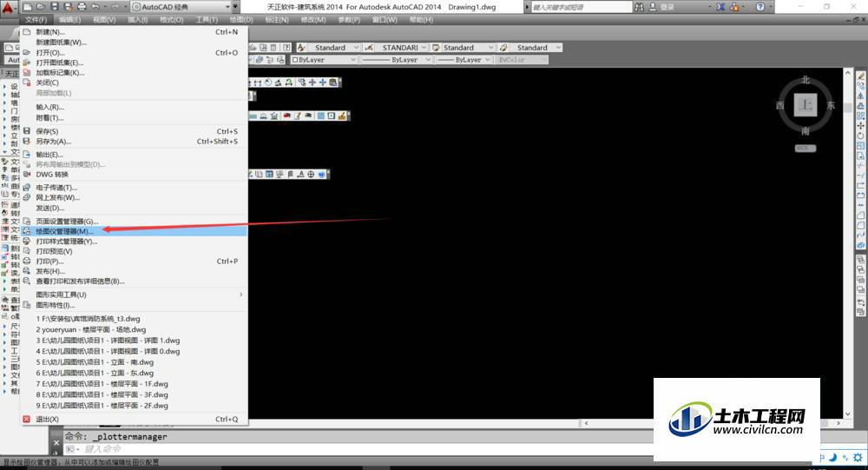Click the text style icon beside Standard
This screenshot has width=868, height=470.
pyautogui.click(x=301, y=48)
